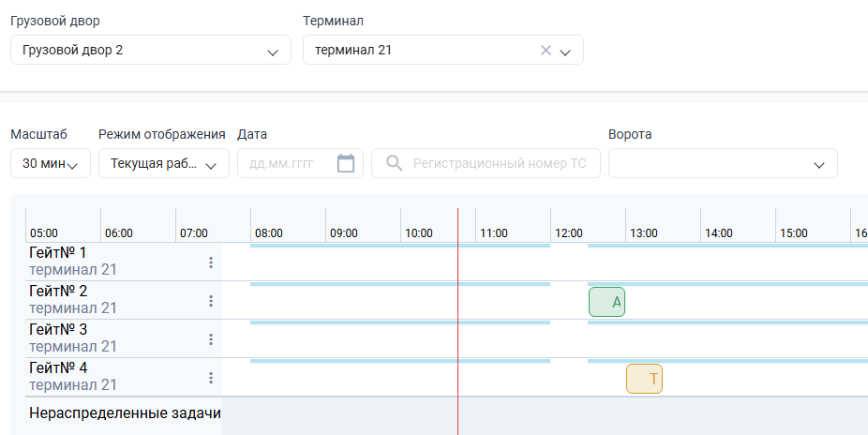Click the 11:00 timeline header

tap(494, 233)
